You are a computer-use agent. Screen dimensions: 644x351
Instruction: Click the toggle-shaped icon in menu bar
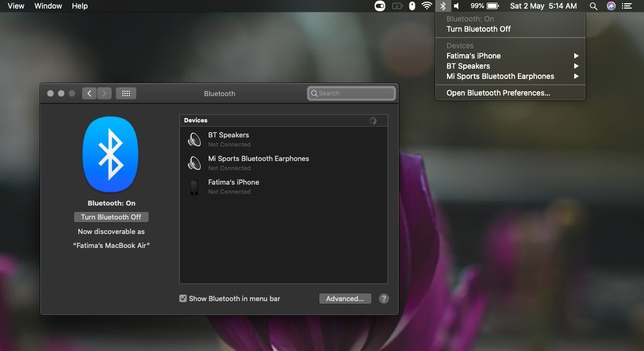click(379, 6)
